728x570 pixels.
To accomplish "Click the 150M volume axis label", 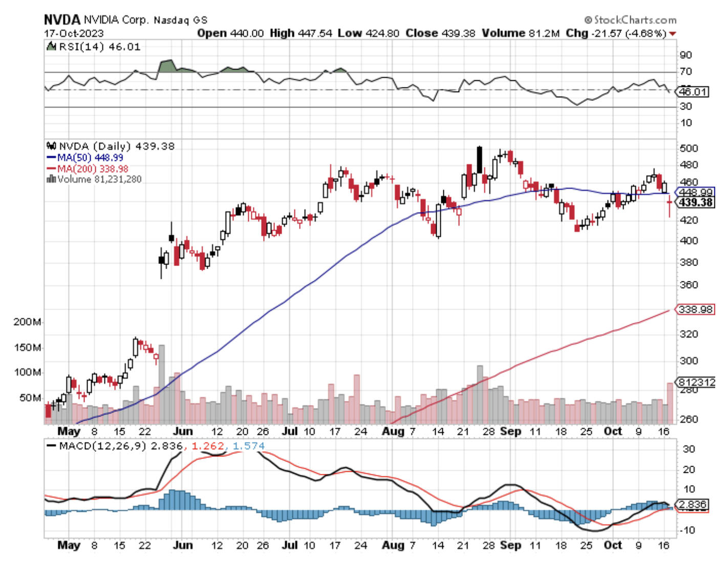I will pyautogui.click(x=27, y=348).
